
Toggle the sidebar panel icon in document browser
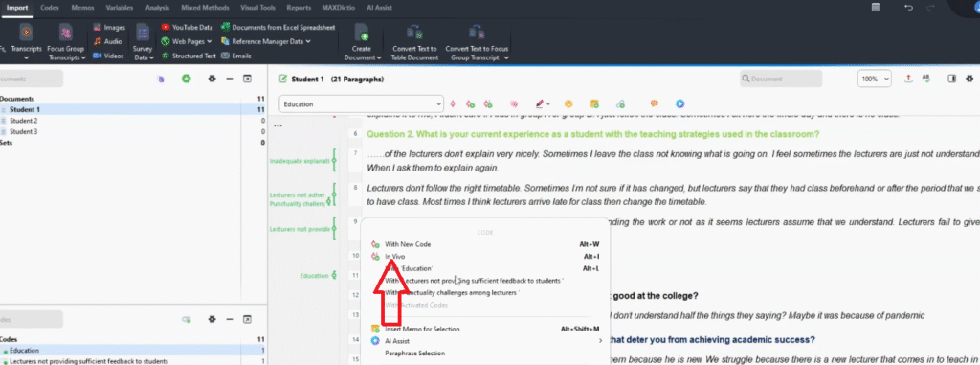pyautogui.click(x=951, y=79)
